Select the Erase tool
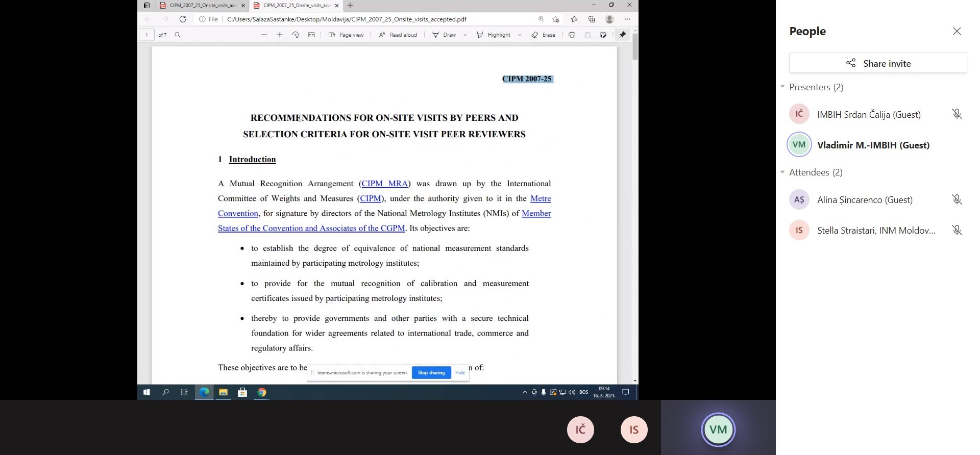This screenshot has width=980, height=455. pyautogui.click(x=544, y=35)
